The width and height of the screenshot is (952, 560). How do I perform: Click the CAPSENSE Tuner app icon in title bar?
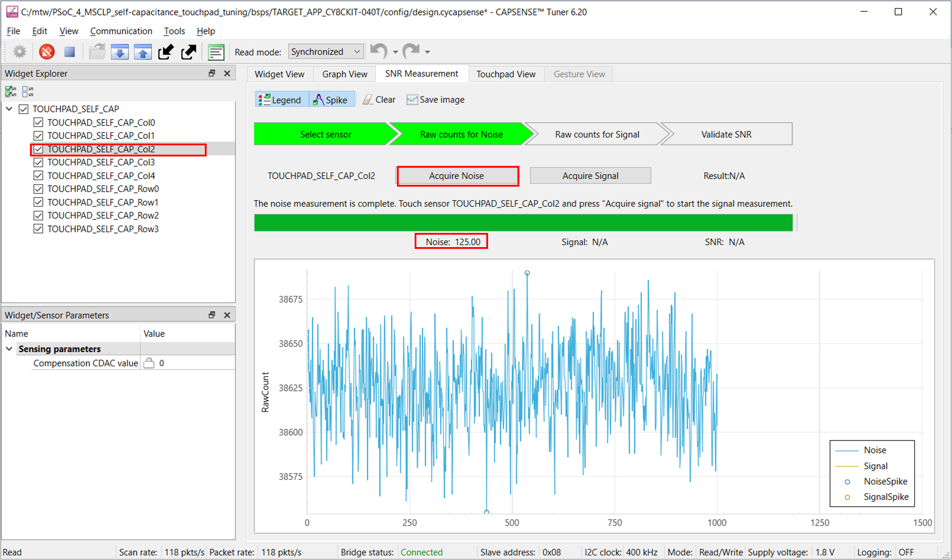(11, 12)
